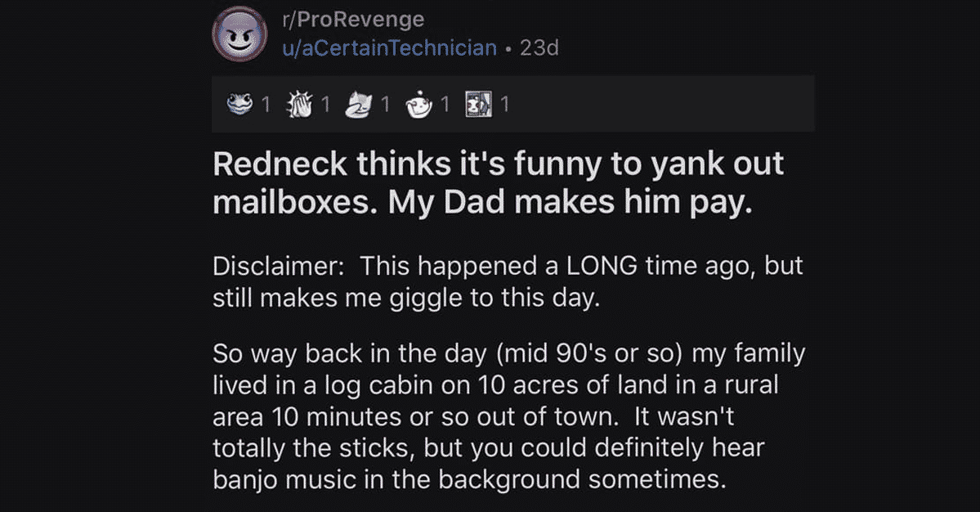Visit the u/aCertainTechnician profile
This screenshot has height=512, width=980.
click(x=389, y=48)
